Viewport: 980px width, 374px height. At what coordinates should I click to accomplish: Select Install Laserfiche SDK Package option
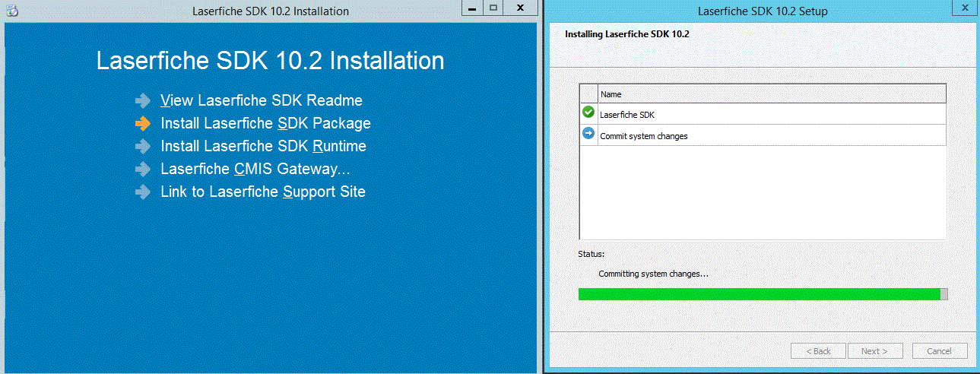point(265,123)
